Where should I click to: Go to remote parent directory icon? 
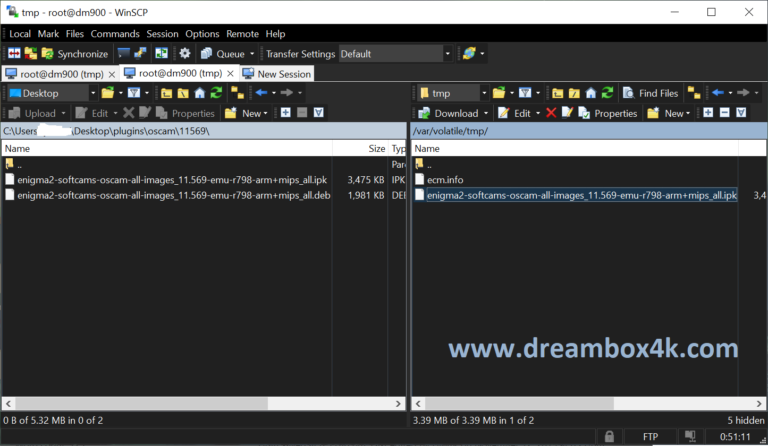point(557,93)
